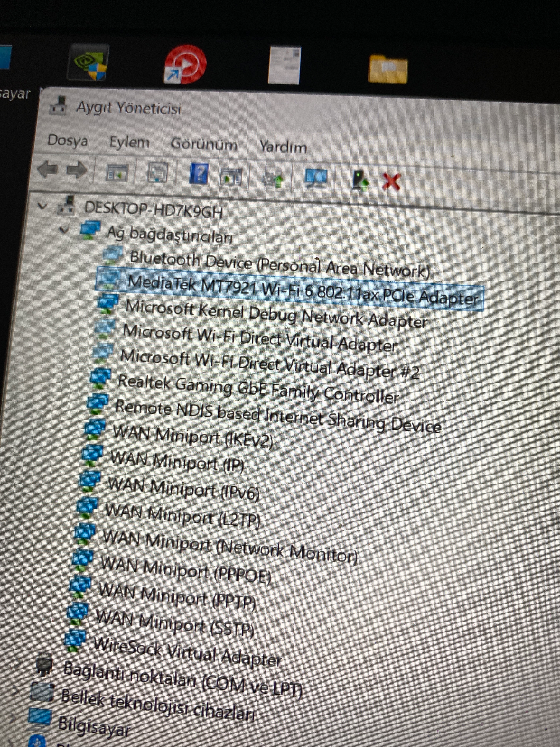Collapse the DESKTOP-HD7K9GH root node
Image resolution: width=560 pixels, height=747 pixels.
(x=43, y=206)
